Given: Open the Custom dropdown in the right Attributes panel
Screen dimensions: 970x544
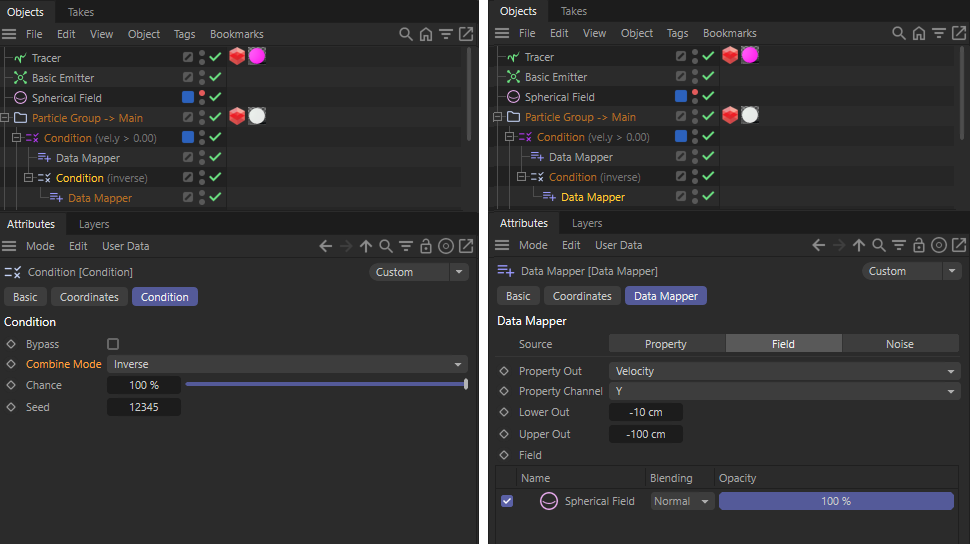Looking at the screenshot, I should (912, 271).
